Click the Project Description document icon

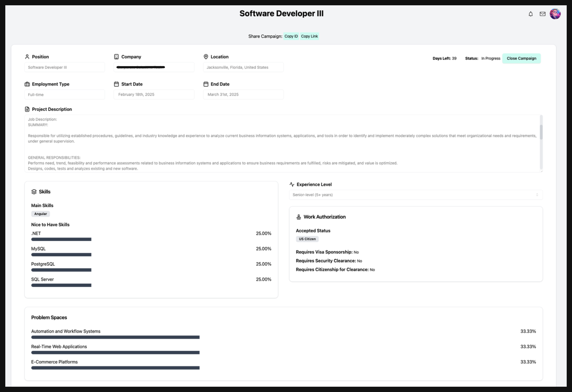27,109
